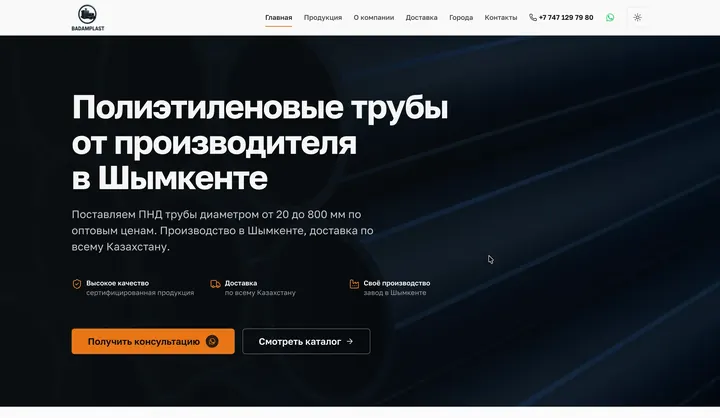Viewport: 720px width, 418px height.
Task: Click the factory icon beside Своё производство
Action: click(354, 284)
